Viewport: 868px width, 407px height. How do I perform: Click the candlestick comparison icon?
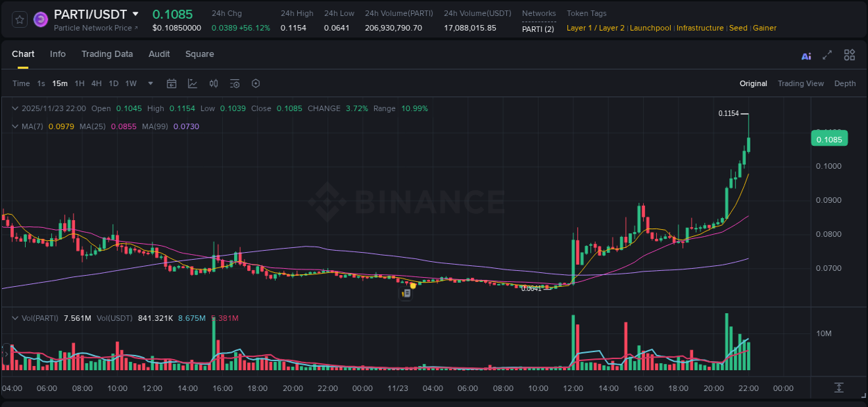point(213,83)
